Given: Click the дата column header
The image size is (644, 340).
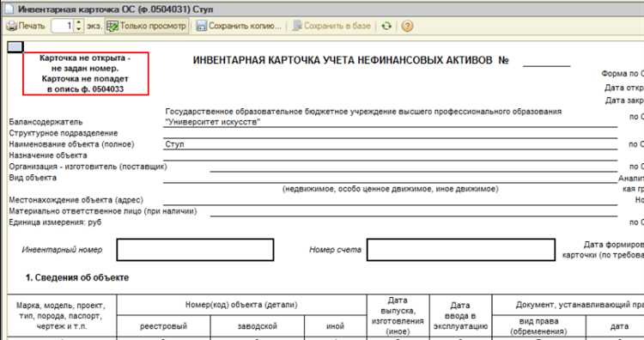Looking at the screenshot, I should point(619,326).
